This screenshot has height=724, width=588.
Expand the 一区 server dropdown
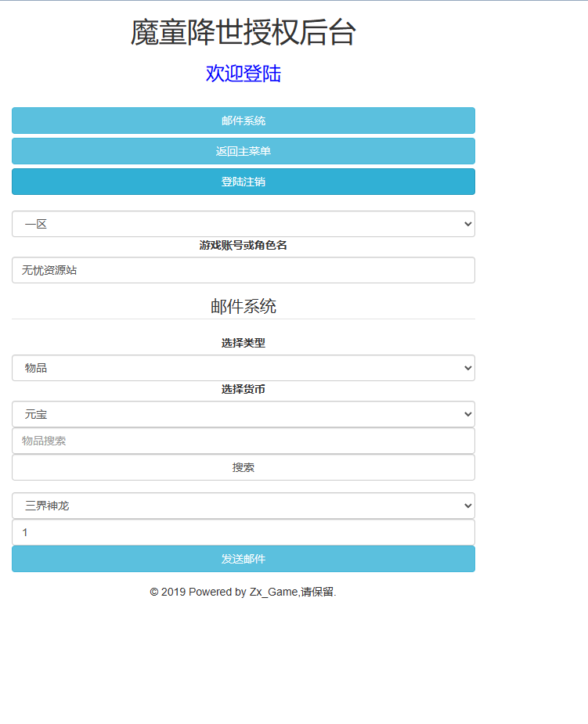point(243,224)
